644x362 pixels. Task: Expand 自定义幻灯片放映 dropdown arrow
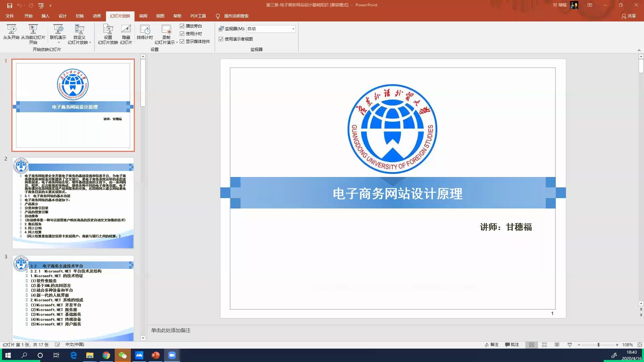(x=90, y=43)
